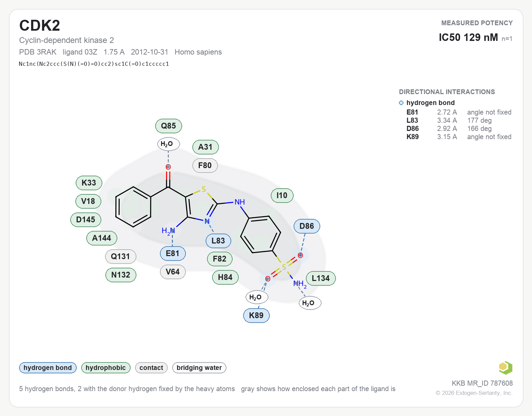This screenshot has width=532, height=416.
Task: Click the CDK2 title
Action: (40, 26)
